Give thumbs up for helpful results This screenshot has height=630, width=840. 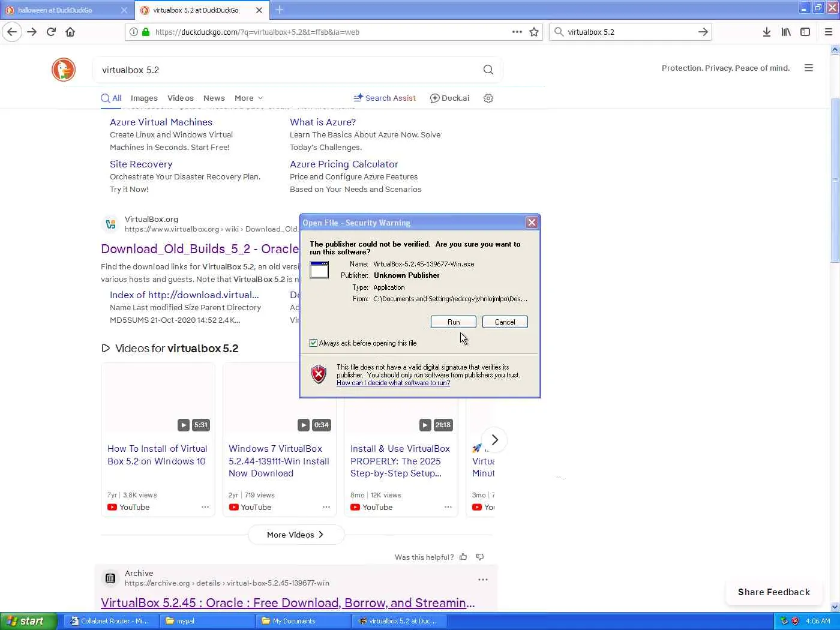[463, 557]
